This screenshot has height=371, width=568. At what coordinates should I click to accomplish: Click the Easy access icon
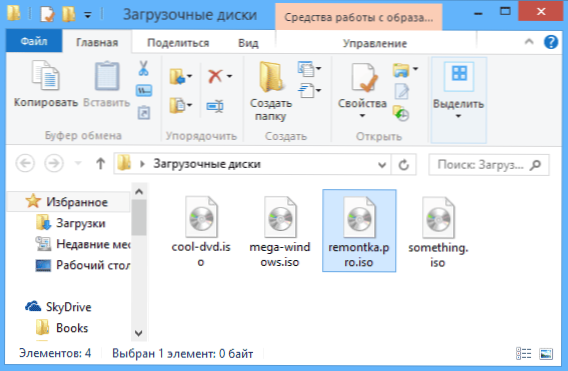coord(306,90)
